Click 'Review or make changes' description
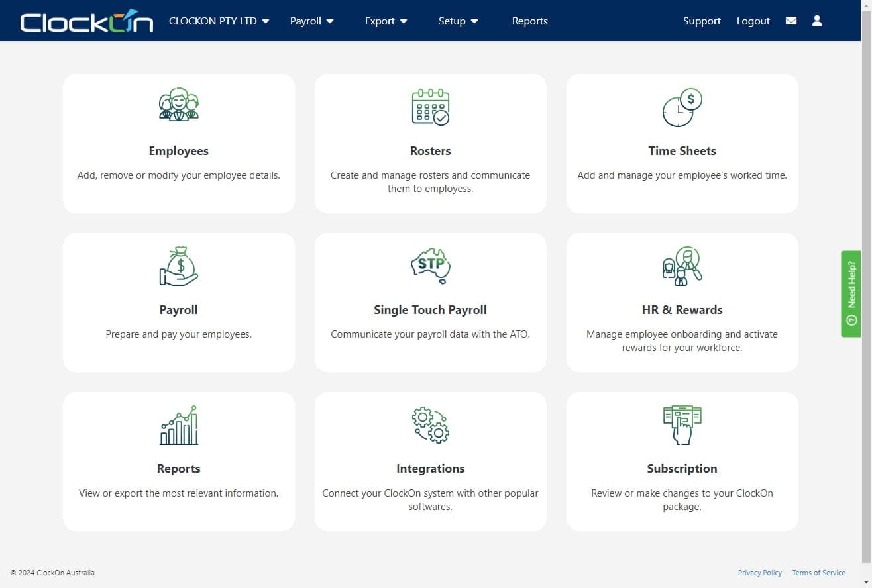The height and width of the screenshot is (588, 872). (682, 500)
